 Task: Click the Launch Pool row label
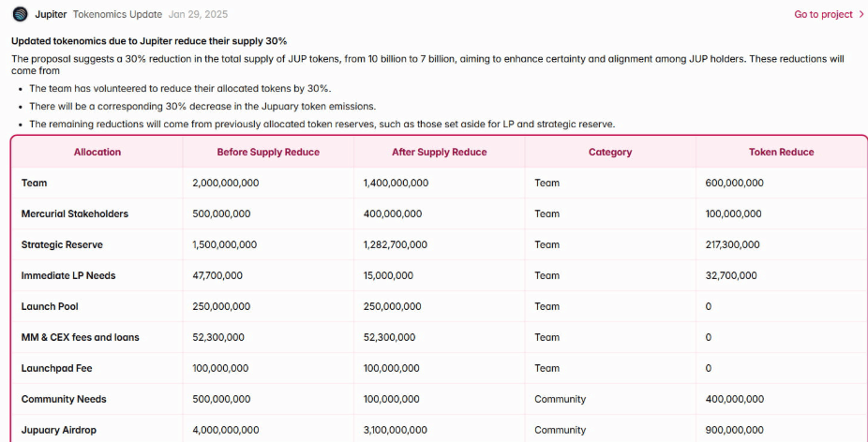point(52,306)
